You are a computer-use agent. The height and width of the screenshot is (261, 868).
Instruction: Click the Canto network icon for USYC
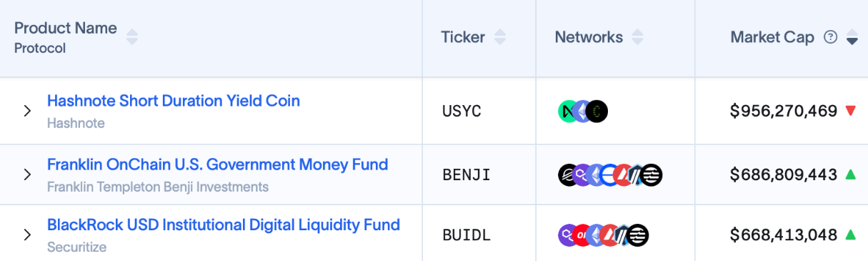click(597, 111)
